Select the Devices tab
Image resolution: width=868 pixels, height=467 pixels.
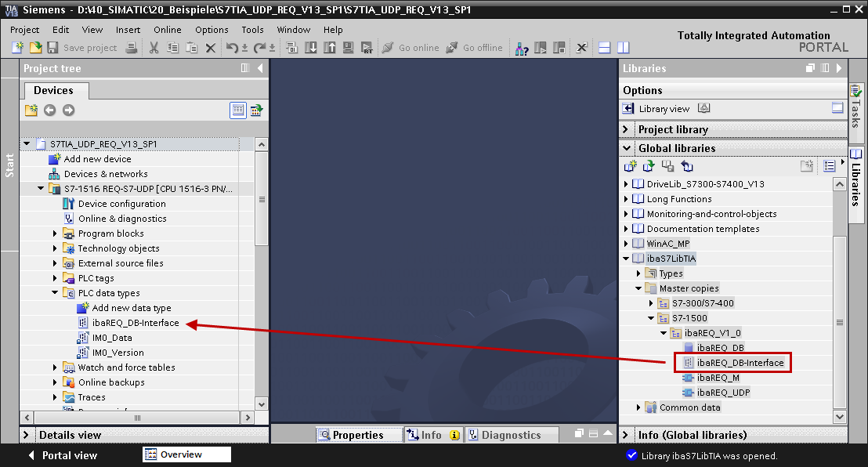tap(54, 90)
